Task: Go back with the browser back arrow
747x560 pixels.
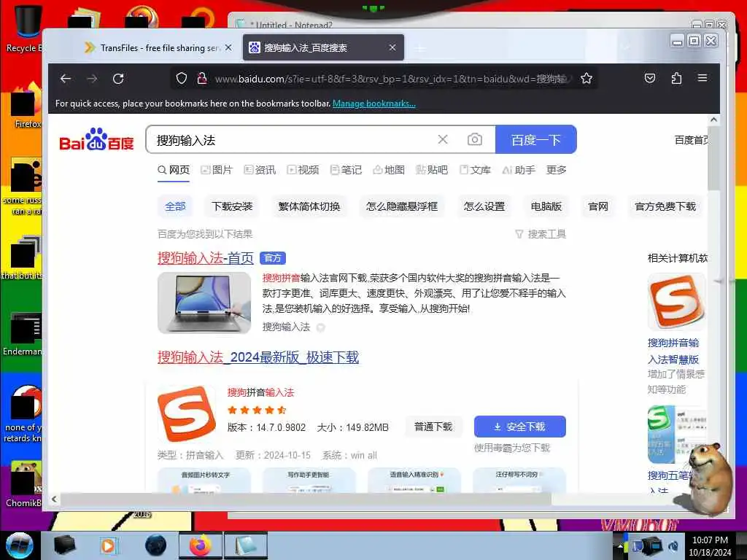Action: coord(66,79)
